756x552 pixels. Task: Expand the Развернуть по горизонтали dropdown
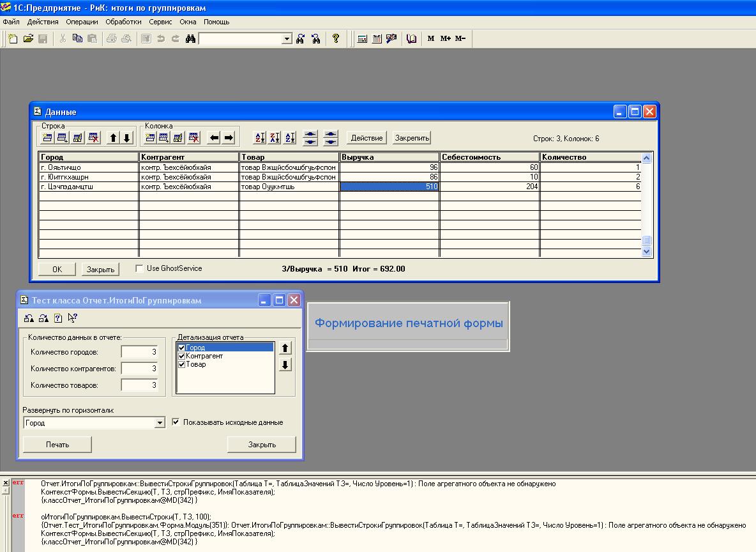pyautogui.click(x=160, y=423)
